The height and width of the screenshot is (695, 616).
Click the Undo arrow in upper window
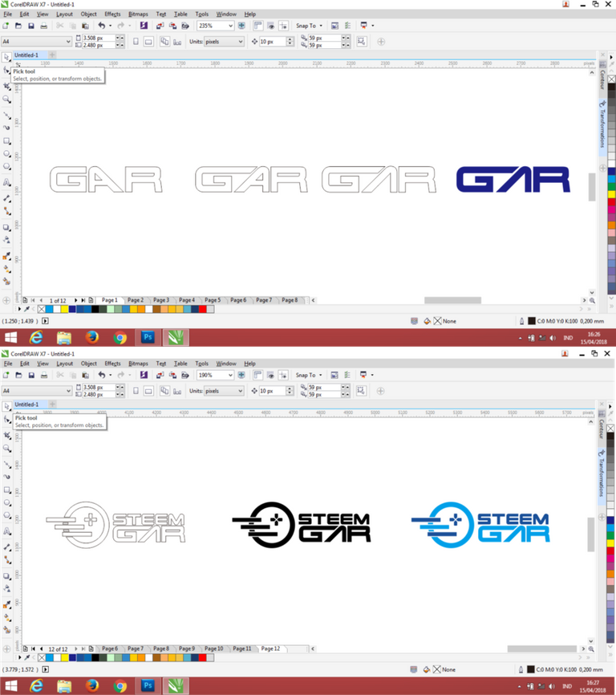click(x=101, y=26)
